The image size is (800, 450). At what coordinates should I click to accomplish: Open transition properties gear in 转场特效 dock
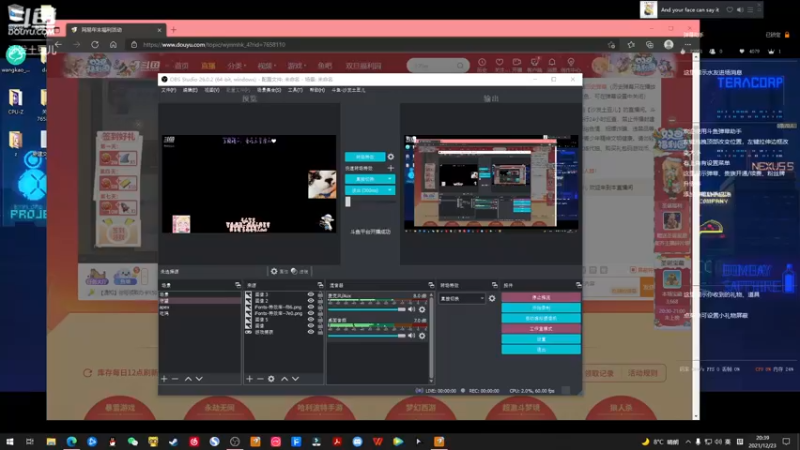pyautogui.click(x=492, y=298)
